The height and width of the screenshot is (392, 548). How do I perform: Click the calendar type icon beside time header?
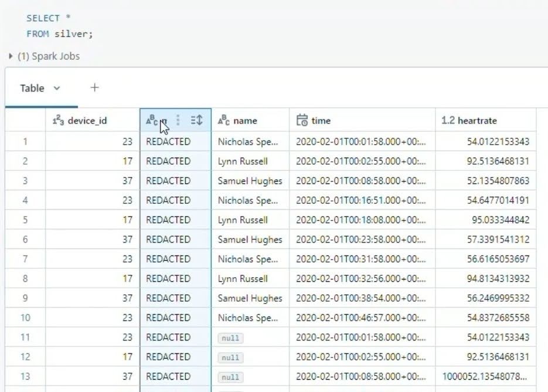point(302,120)
